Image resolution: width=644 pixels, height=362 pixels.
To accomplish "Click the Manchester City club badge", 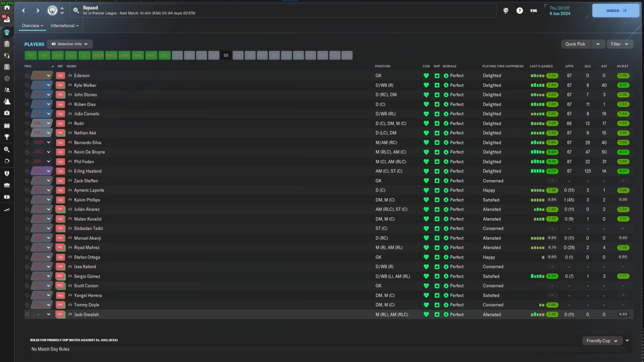I will [52, 10].
